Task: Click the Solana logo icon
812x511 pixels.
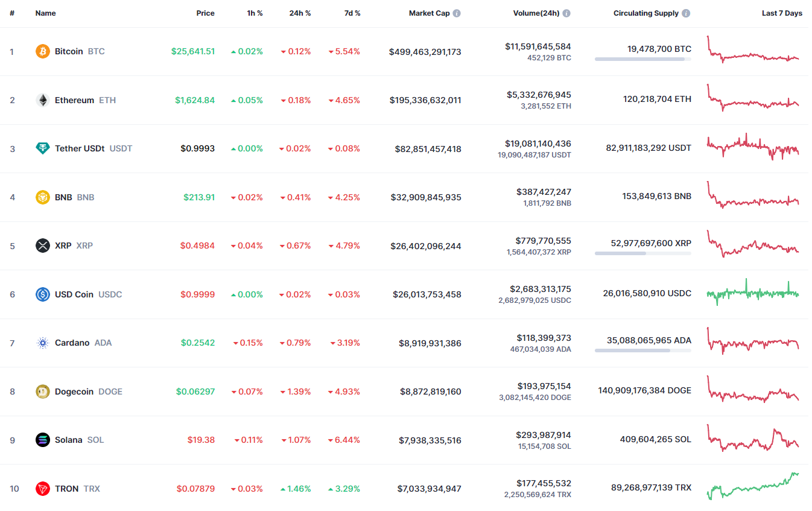Action: (x=42, y=440)
